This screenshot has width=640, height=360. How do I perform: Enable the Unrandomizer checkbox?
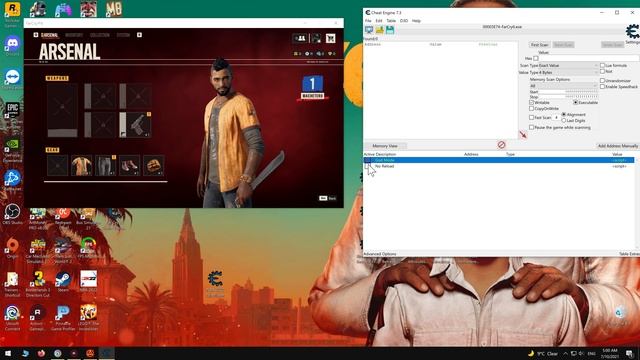(x=602, y=80)
